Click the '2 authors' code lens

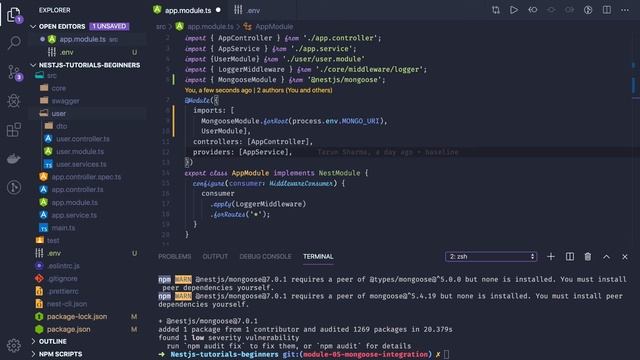click(x=294, y=90)
